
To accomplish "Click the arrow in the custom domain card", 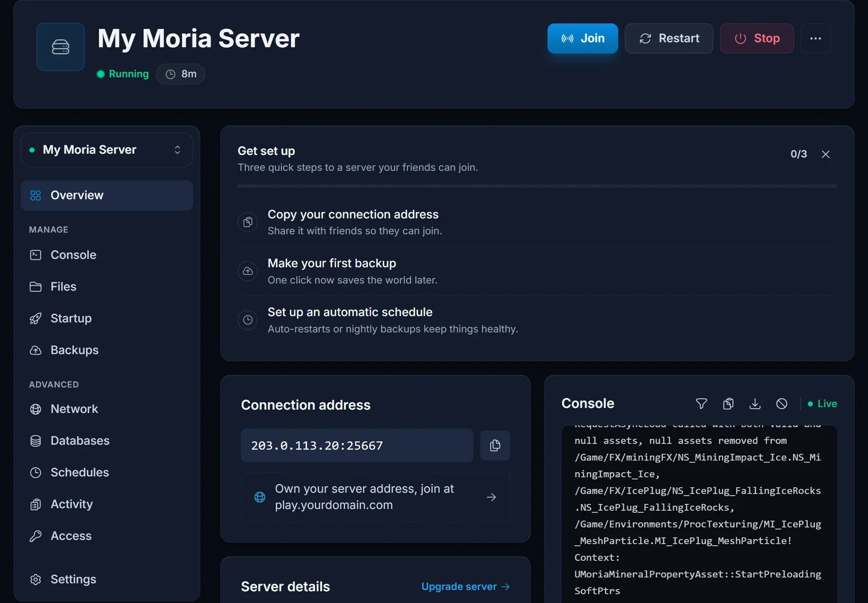I will (x=492, y=497).
